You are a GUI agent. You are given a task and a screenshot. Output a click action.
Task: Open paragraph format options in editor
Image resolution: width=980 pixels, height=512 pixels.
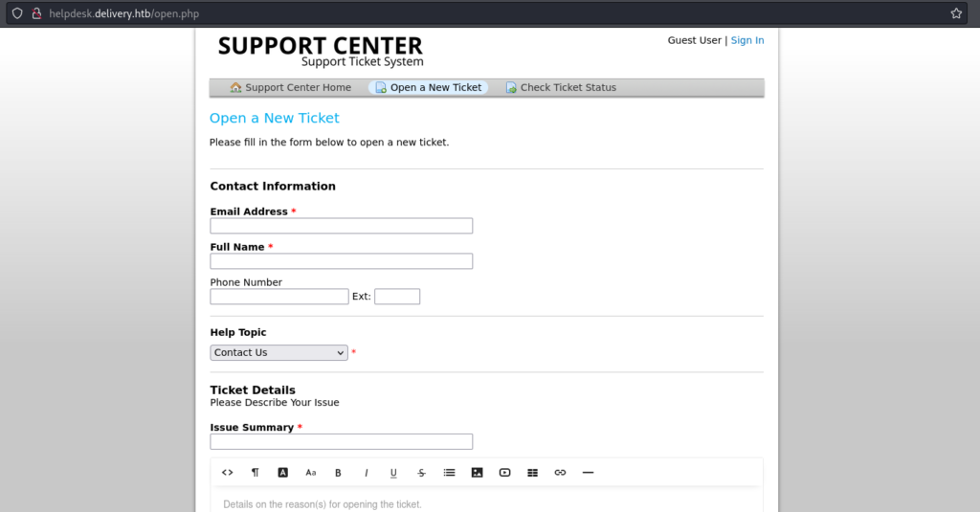[256, 473]
